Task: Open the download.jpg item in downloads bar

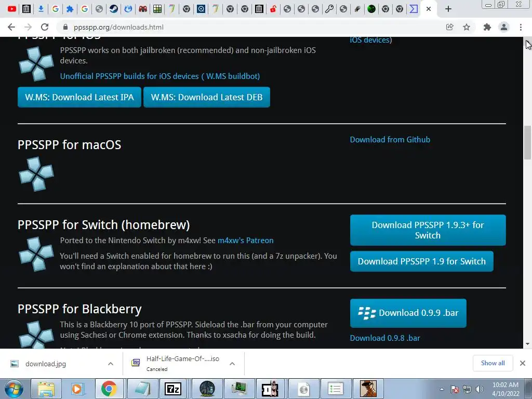Action: pos(46,364)
